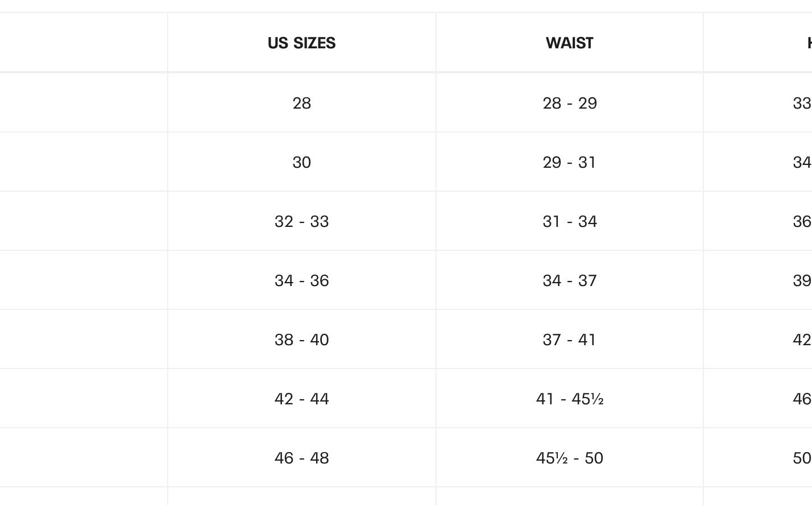Select waist measurement 45½ - 50
812x505 pixels.
point(570,458)
